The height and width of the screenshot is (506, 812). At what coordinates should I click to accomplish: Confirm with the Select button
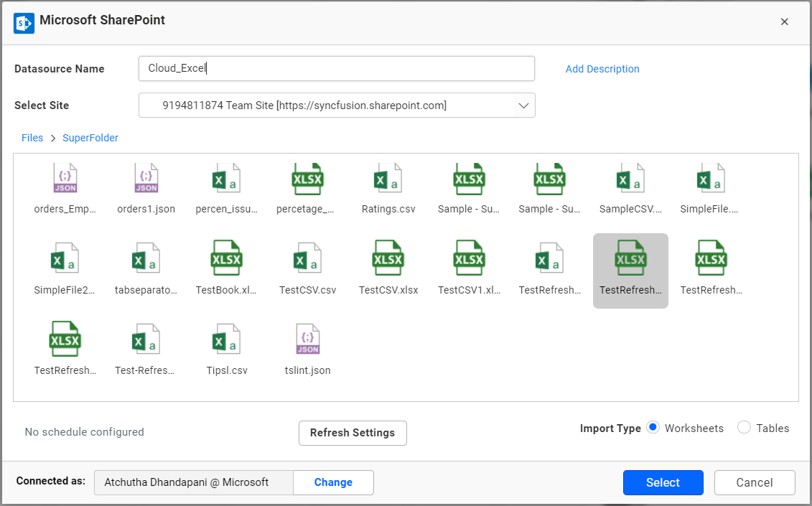tap(663, 483)
